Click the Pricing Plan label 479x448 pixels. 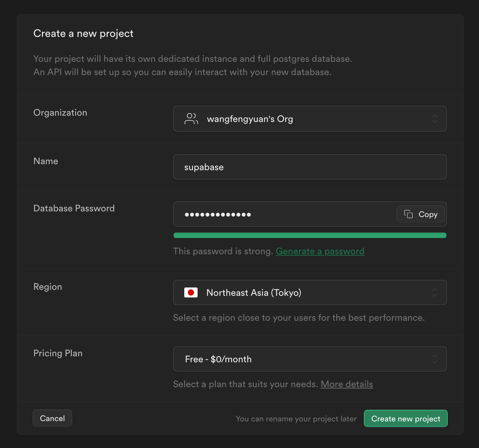[58, 353]
